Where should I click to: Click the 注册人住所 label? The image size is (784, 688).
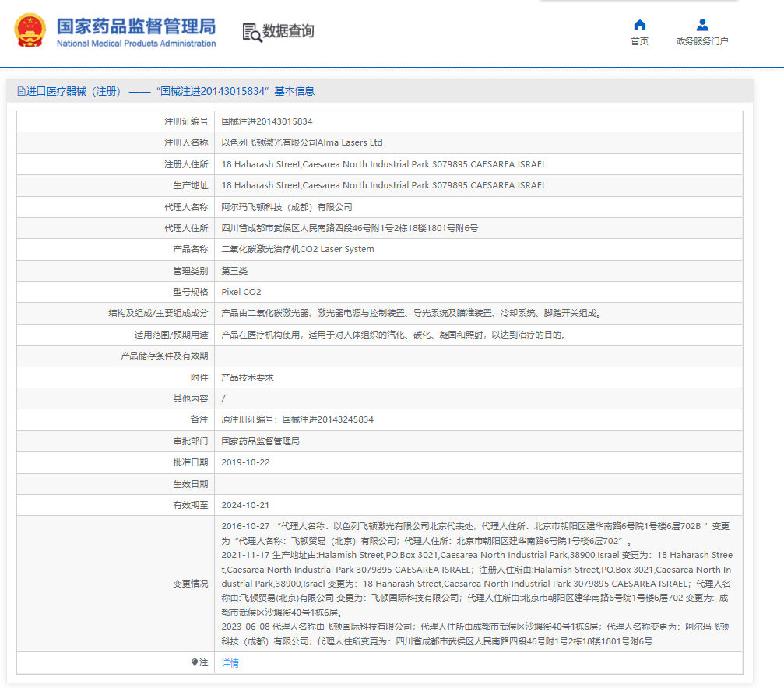click(186, 164)
